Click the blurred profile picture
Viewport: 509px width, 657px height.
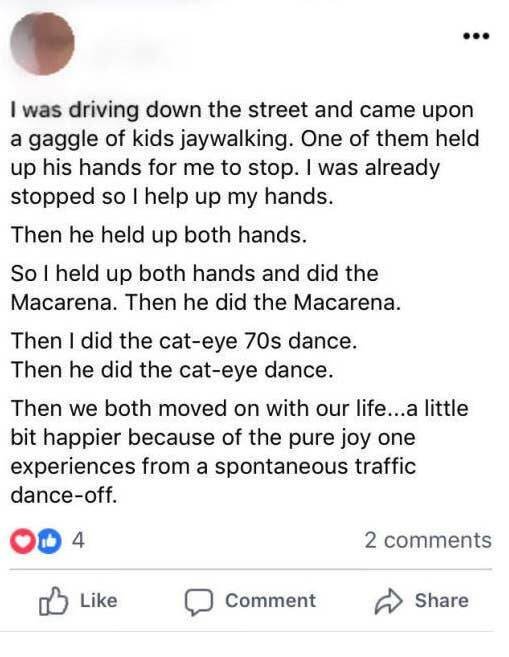42,44
